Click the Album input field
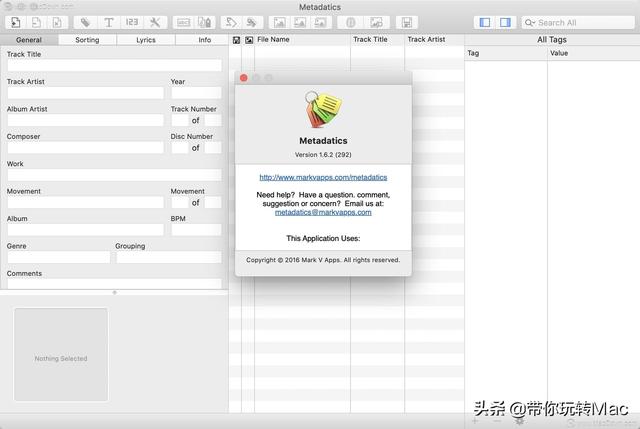Screen dimensions: 640x429 tap(85, 230)
